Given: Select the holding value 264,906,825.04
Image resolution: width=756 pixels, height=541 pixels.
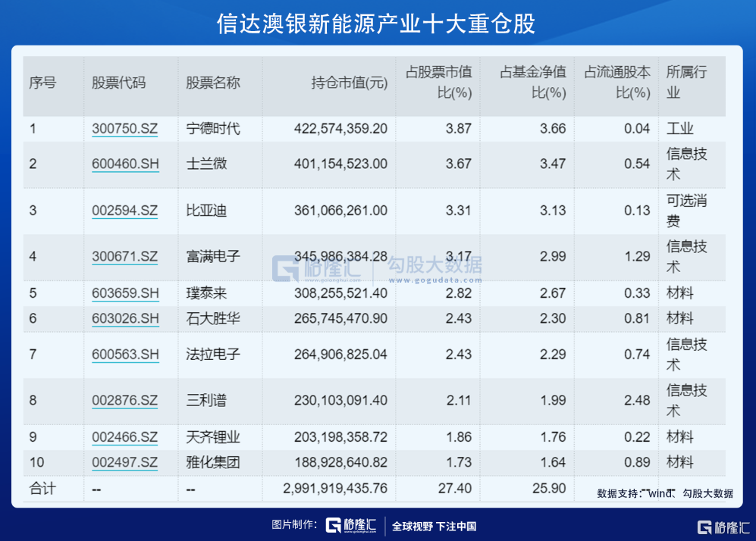Looking at the screenshot, I should point(341,355).
